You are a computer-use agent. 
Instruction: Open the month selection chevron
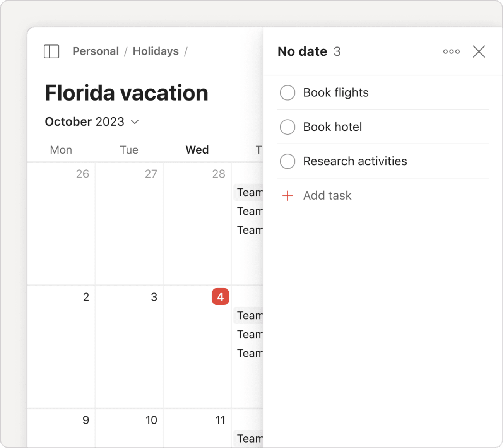(x=135, y=121)
